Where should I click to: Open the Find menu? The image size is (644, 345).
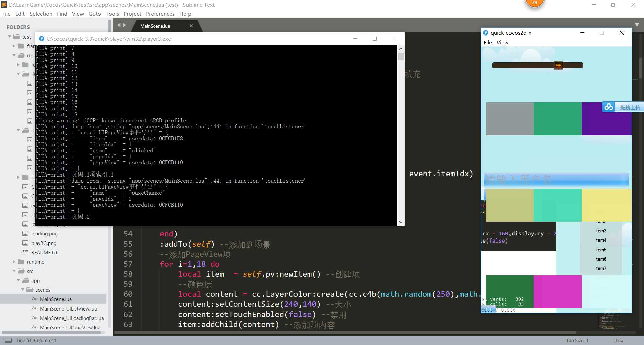[x=62, y=14]
